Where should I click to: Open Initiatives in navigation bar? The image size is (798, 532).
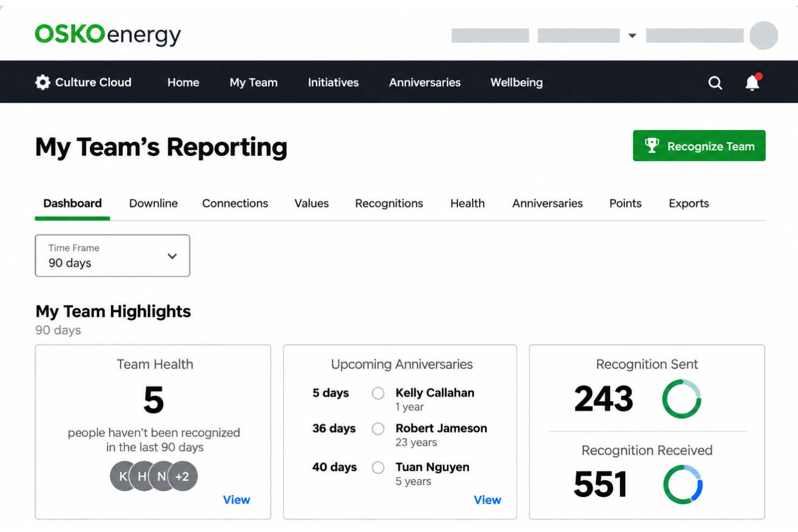(x=333, y=82)
